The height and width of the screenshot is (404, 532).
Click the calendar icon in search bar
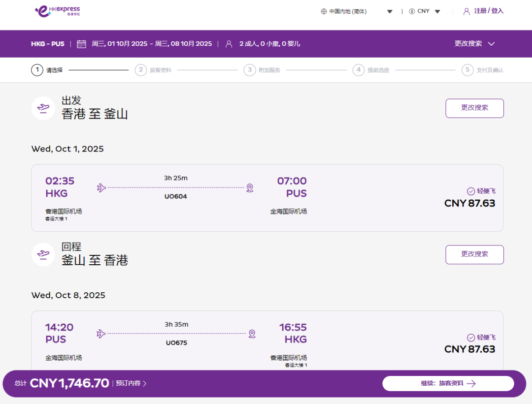click(81, 44)
